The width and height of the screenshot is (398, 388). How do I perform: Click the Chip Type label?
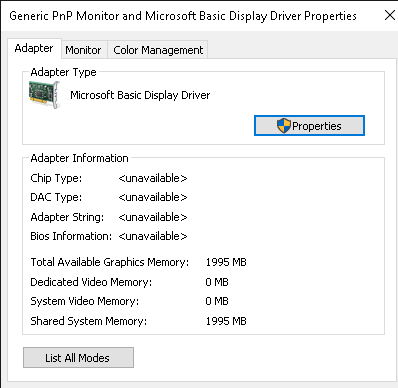coord(56,178)
